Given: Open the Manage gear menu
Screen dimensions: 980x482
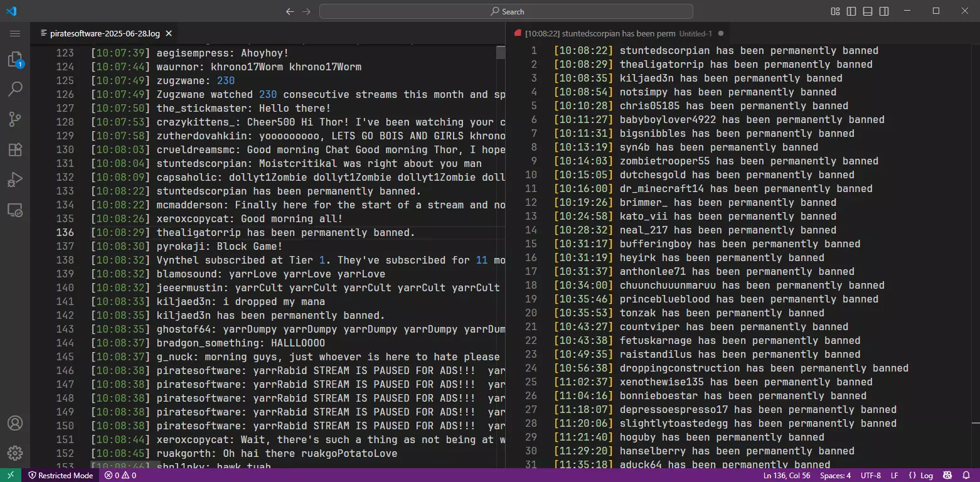Looking at the screenshot, I should pyautogui.click(x=15, y=453).
